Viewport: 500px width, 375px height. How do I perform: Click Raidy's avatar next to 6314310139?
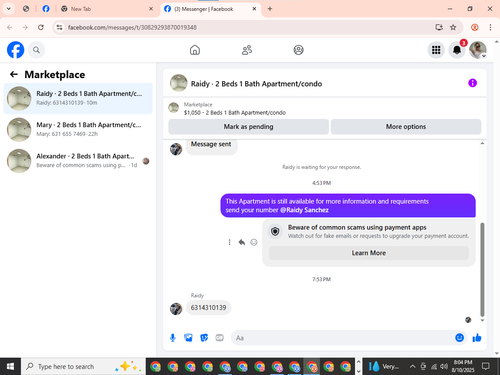point(176,309)
